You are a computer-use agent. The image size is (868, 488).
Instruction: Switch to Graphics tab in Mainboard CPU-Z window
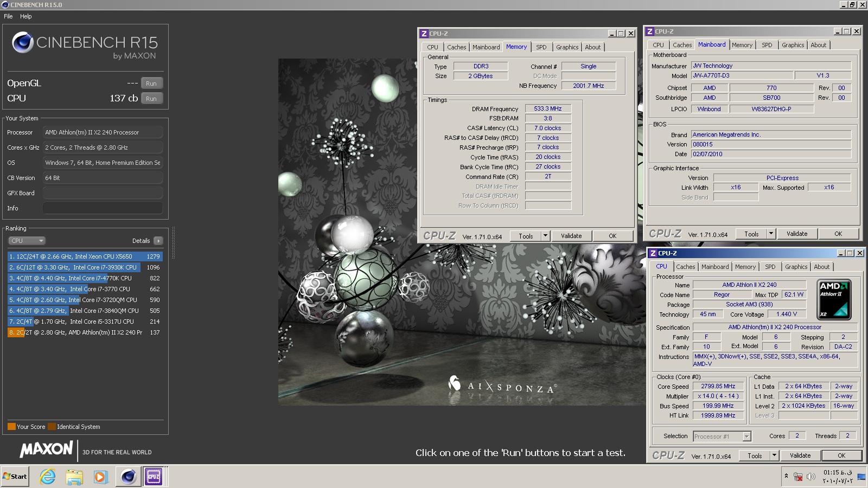tap(793, 45)
